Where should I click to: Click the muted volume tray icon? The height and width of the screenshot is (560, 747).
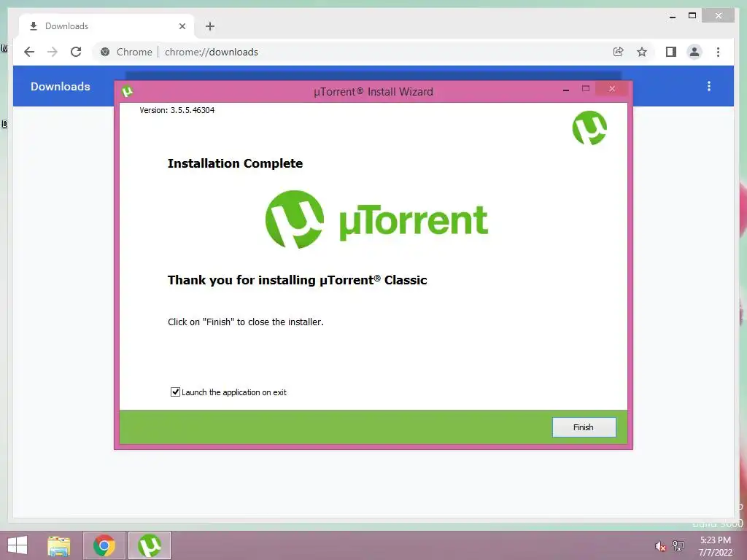(x=659, y=546)
